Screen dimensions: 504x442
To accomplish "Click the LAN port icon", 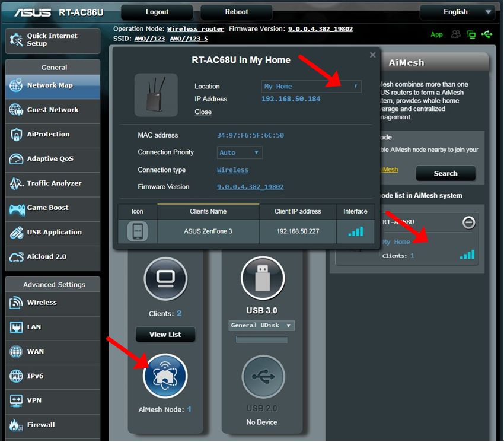I will [x=16, y=327].
